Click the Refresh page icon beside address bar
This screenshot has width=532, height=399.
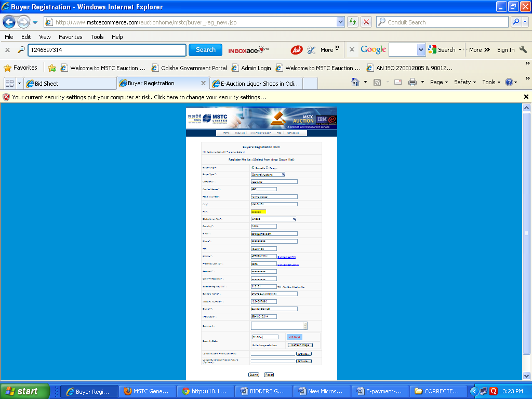pyautogui.click(x=353, y=22)
